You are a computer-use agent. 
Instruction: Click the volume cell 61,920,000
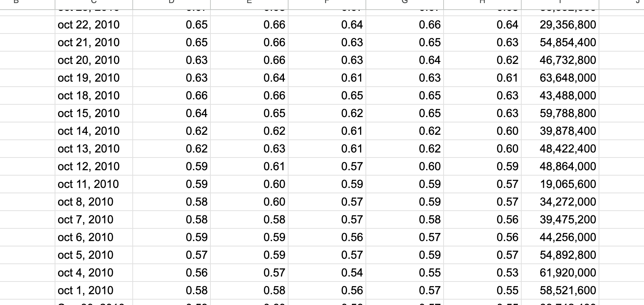tap(560, 273)
